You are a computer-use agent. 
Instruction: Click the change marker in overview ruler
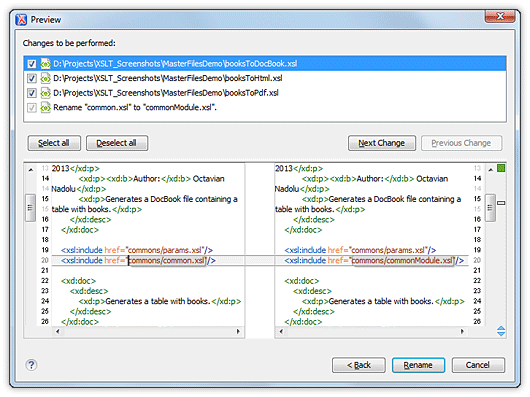[x=501, y=203]
